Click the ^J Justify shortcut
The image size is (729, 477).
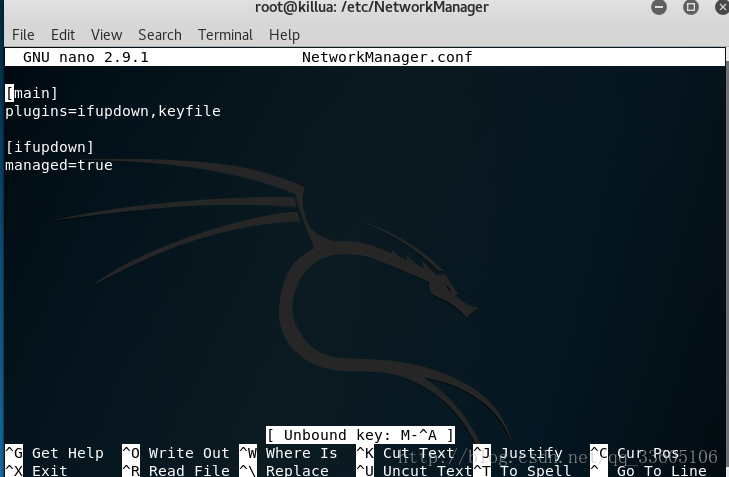[517, 453]
